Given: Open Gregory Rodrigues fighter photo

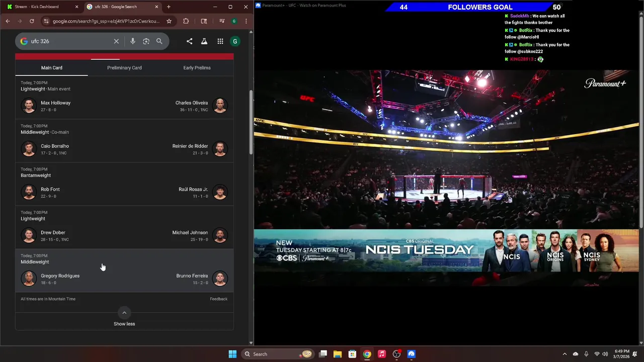Looking at the screenshot, I should pos(29,279).
